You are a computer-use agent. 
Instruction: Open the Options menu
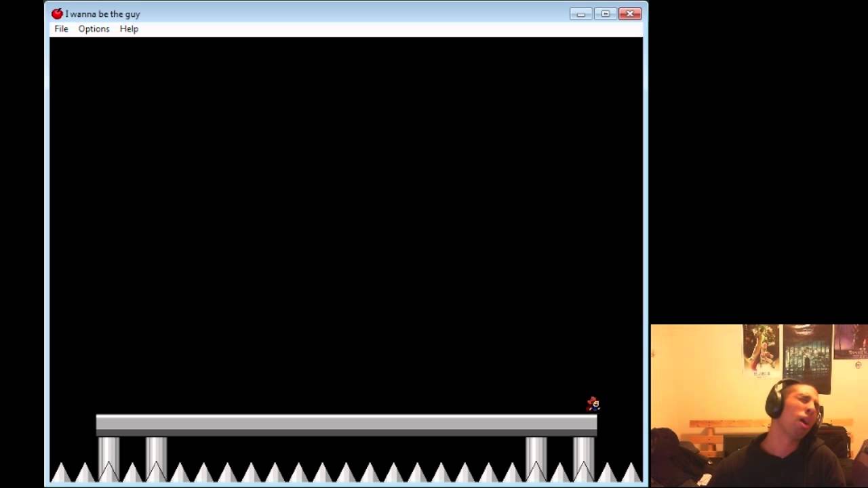[94, 28]
